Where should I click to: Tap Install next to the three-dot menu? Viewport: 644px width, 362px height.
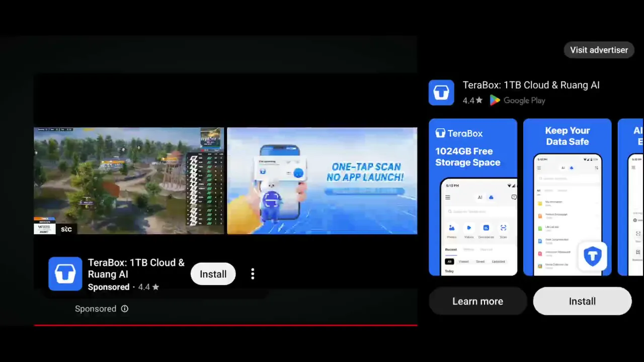point(213,274)
